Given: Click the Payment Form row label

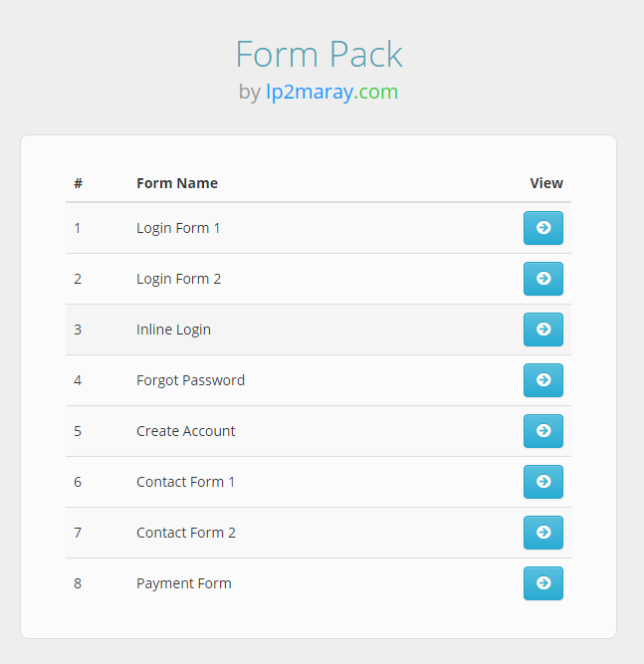Looking at the screenshot, I should pos(184,583).
